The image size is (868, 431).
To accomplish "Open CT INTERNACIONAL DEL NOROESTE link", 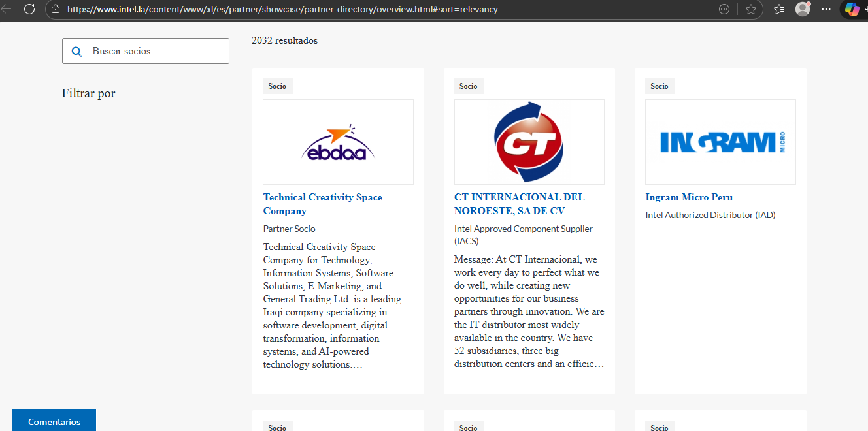I will (520, 204).
